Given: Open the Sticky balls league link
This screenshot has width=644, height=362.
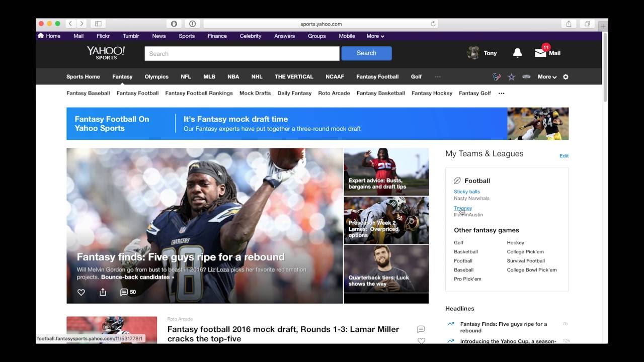Looking at the screenshot, I should point(467,192).
